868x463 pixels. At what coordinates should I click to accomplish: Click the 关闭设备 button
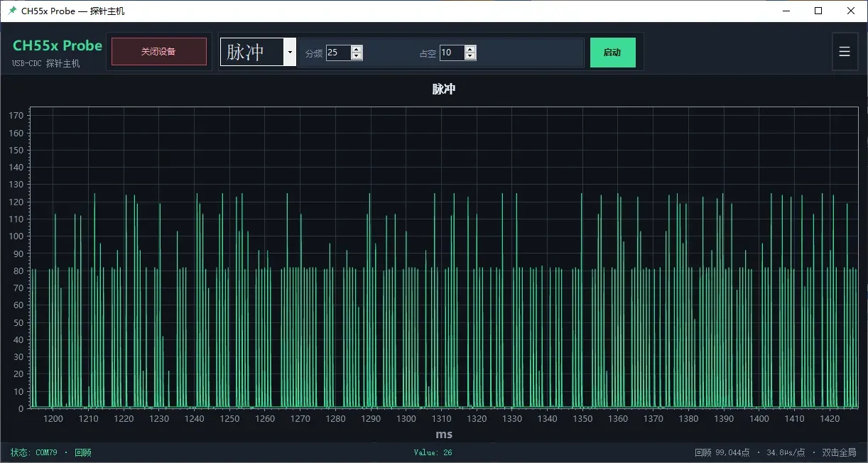[159, 52]
